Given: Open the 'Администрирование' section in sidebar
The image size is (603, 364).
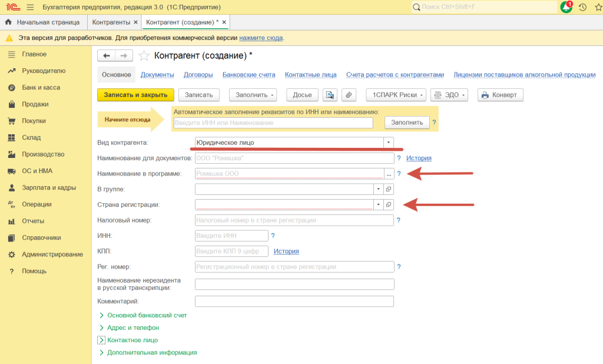Looking at the screenshot, I should click(52, 254).
